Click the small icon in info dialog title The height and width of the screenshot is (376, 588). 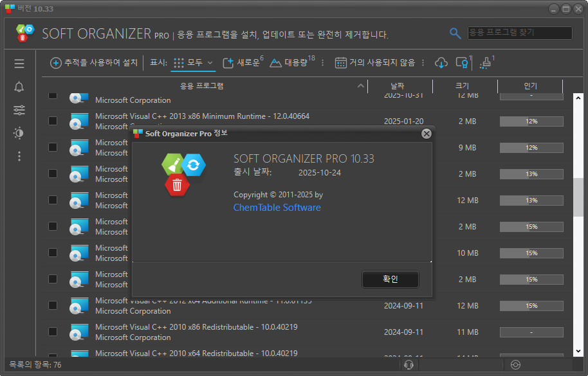pyautogui.click(x=138, y=133)
